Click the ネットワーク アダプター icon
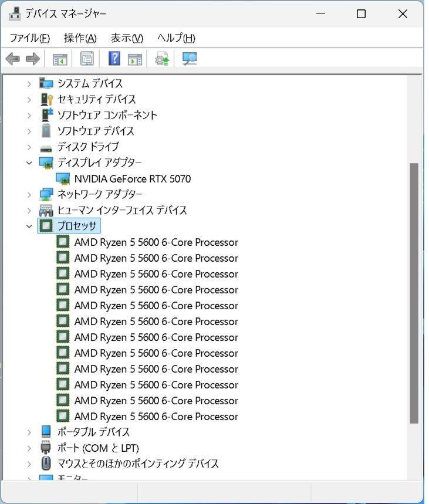The width and height of the screenshot is (429, 504). coord(46,194)
